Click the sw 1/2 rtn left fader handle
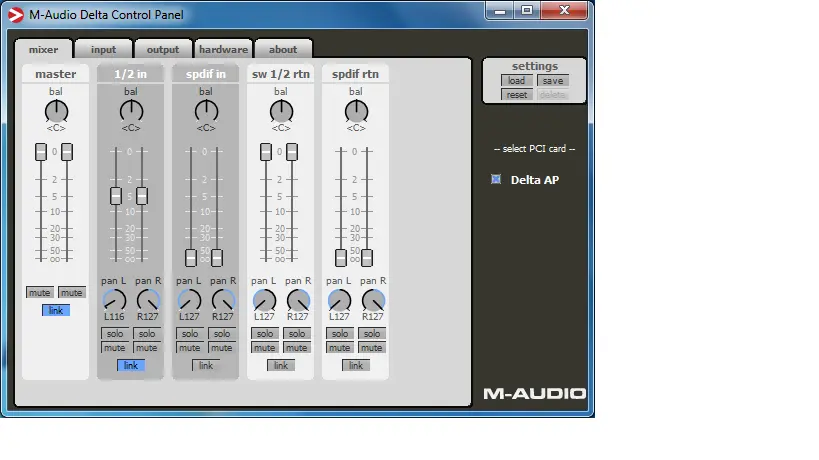The height and width of the screenshot is (460, 819). [266, 152]
